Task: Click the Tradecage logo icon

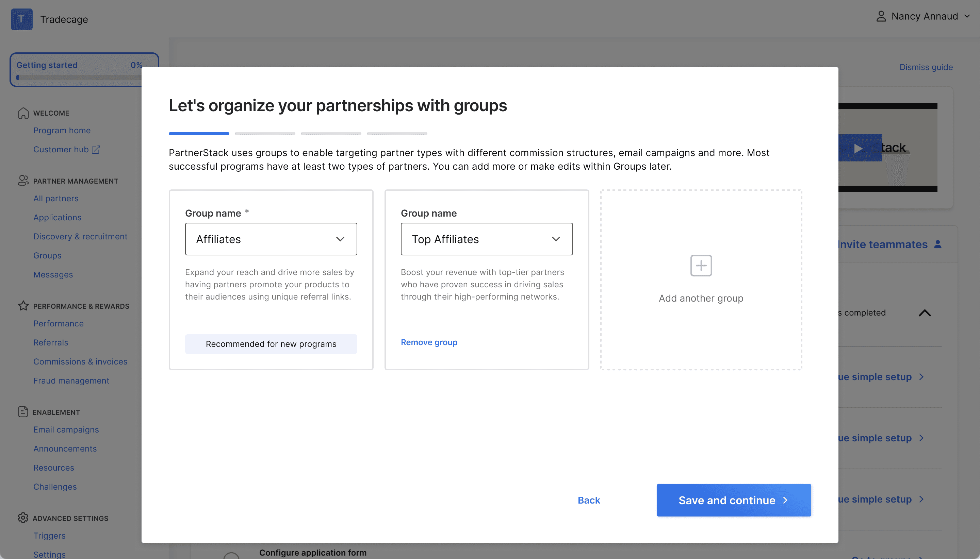Action: [x=21, y=19]
